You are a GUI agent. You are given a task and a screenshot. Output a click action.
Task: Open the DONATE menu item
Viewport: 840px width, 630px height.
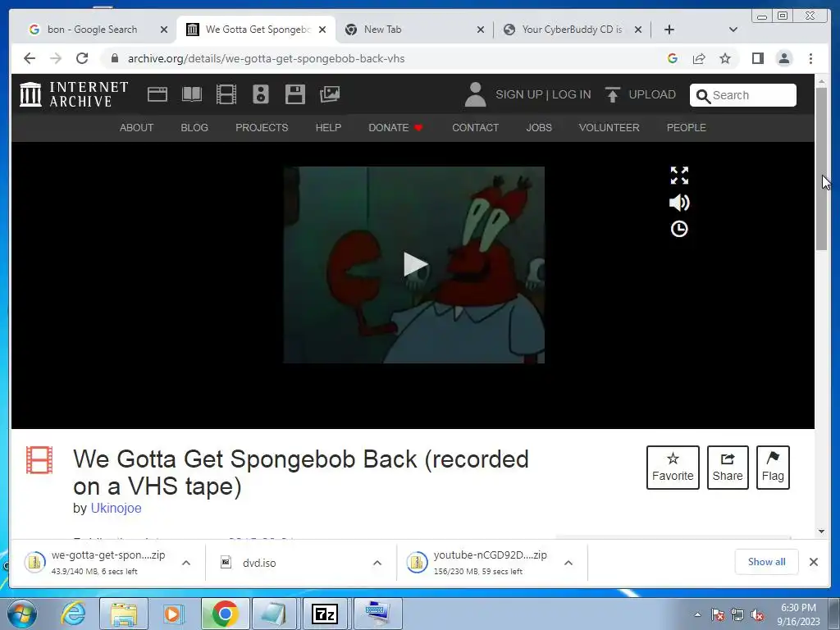click(395, 127)
